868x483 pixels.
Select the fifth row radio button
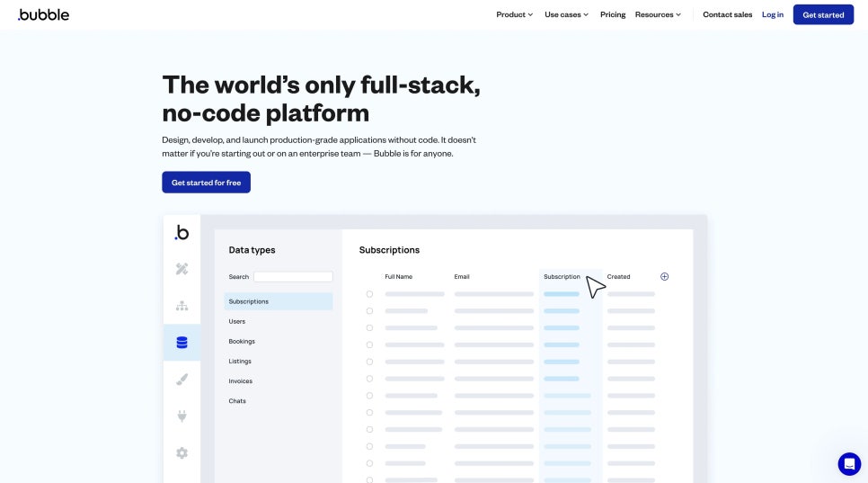point(369,362)
